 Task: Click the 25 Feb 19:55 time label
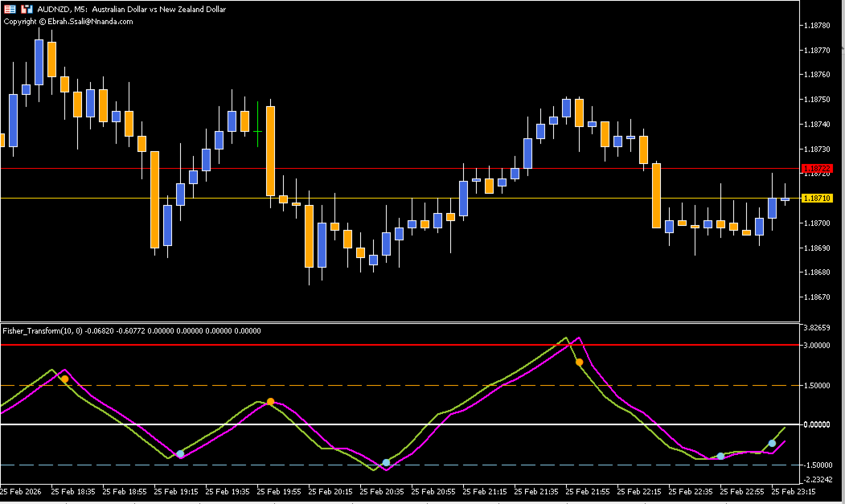(279, 492)
